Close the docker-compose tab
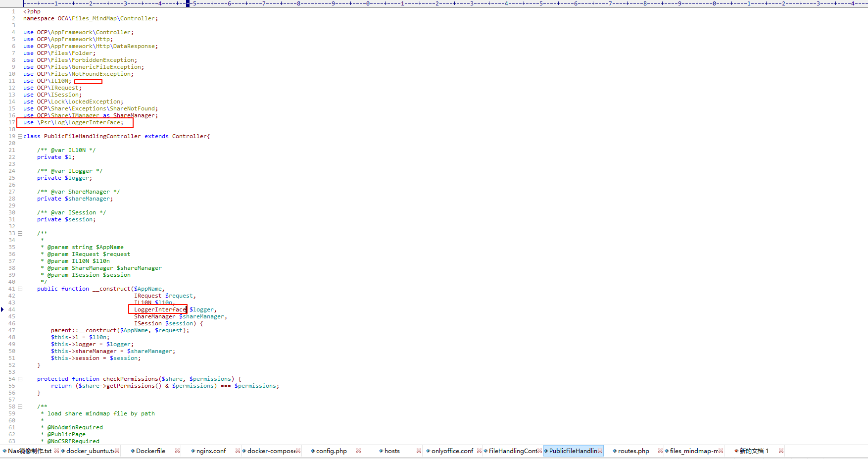The height and width of the screenshot is (459, 868). click(298, 451)
